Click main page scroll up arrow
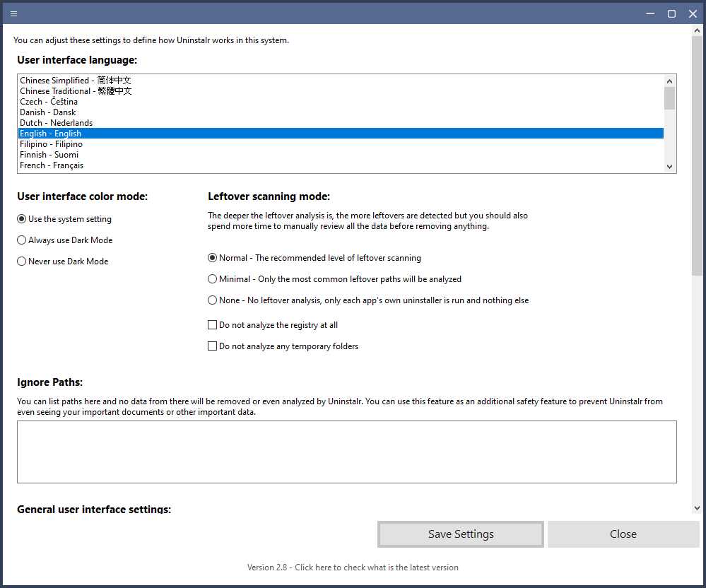The width and height of the screenshot is (706, 588). point(697,30)
